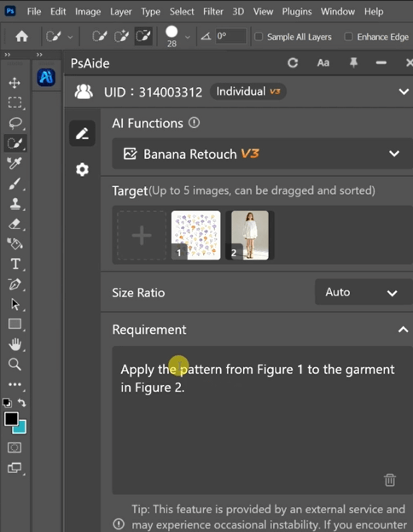Open the Window menu

point(338,12)
